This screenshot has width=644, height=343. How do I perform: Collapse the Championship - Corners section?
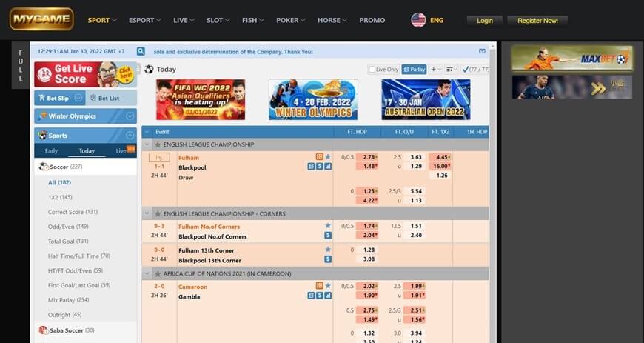[147, 214]
